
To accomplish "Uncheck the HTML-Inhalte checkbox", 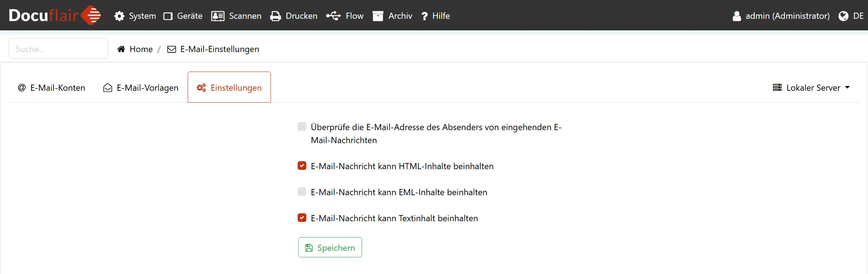I will 302,166.
